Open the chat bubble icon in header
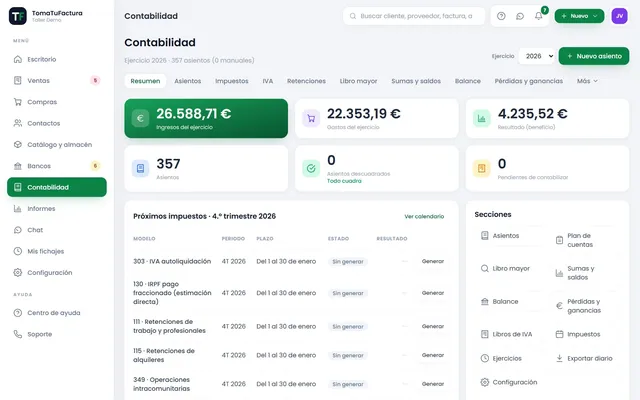The image size is (640, 400). pos(520,16)
